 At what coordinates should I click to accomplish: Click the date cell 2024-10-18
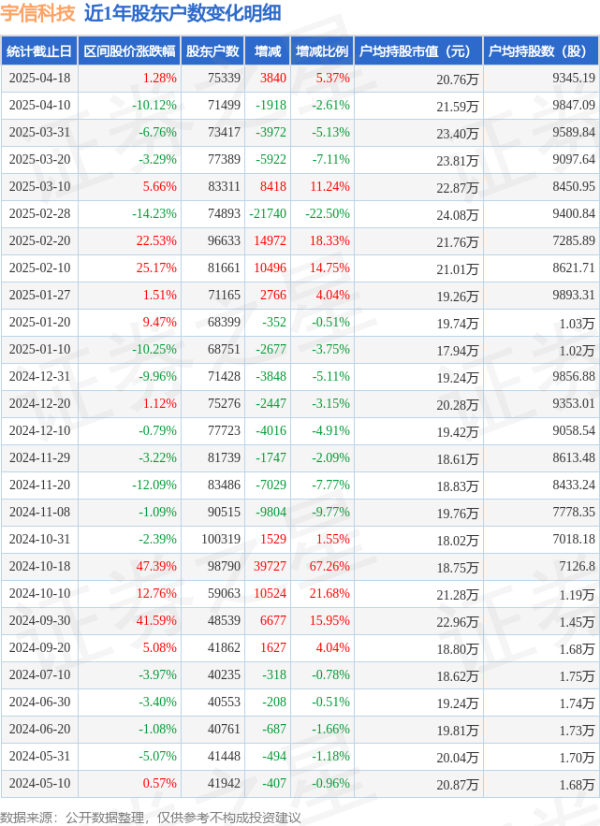pos(40,566)
